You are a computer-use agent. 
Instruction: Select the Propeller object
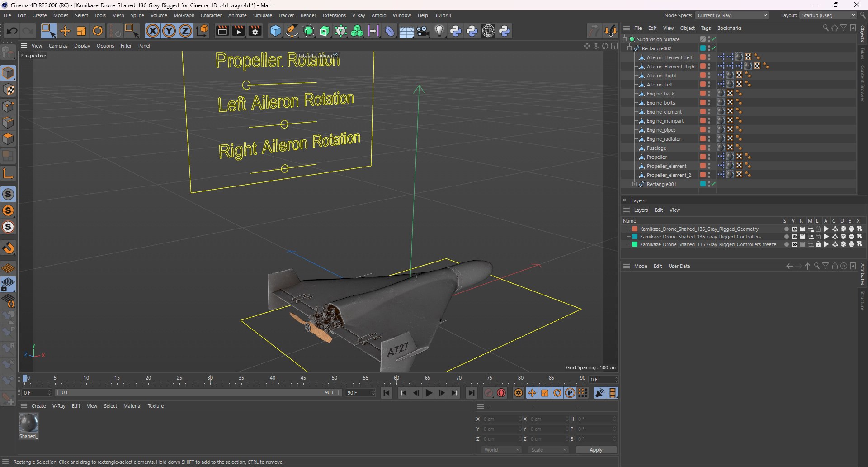(656, 157)
